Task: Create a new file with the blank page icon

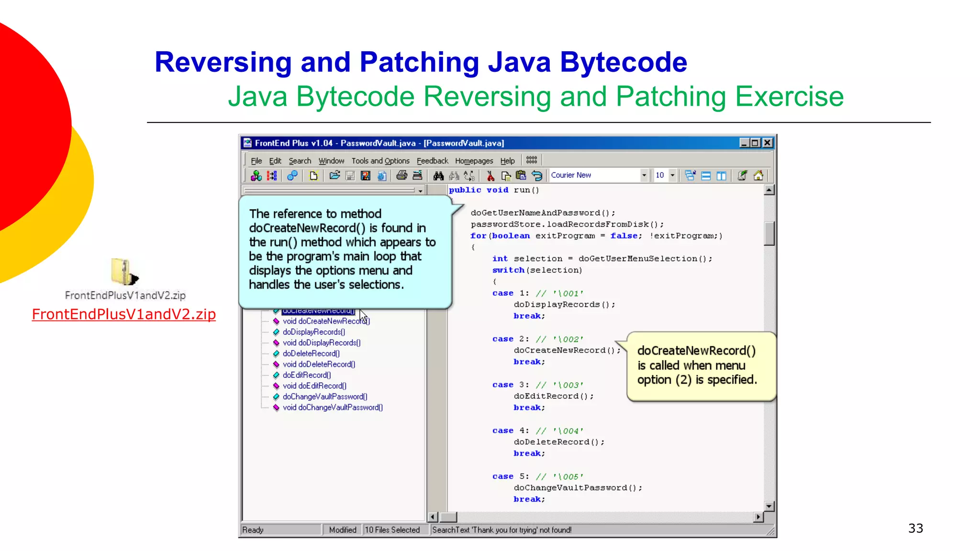Action: tap(313, 176)
